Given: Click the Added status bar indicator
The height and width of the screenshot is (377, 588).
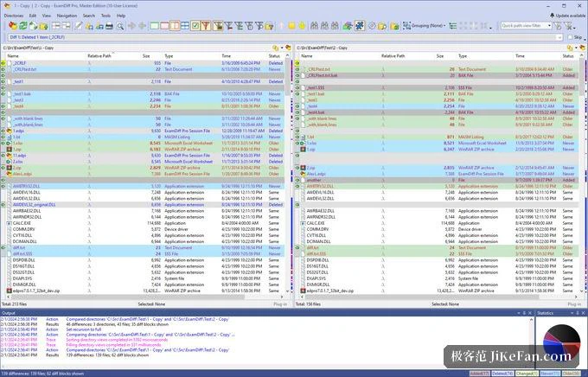Looking at the screenshot, I should 479,374.
